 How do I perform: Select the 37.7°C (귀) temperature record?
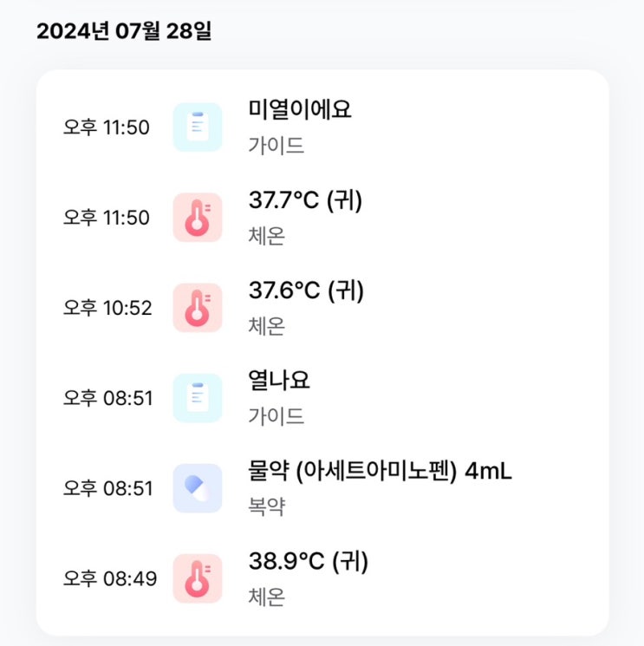pos(322,218)
